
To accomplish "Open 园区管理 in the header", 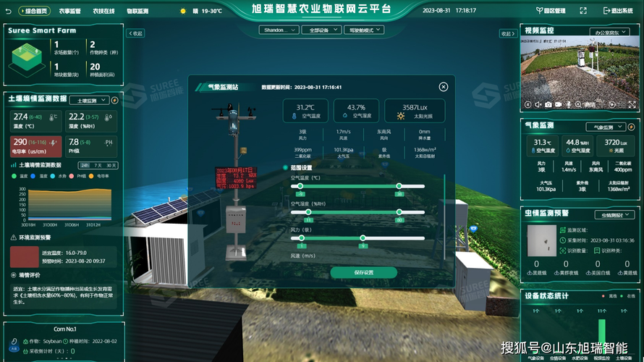I will click(551, 11).
